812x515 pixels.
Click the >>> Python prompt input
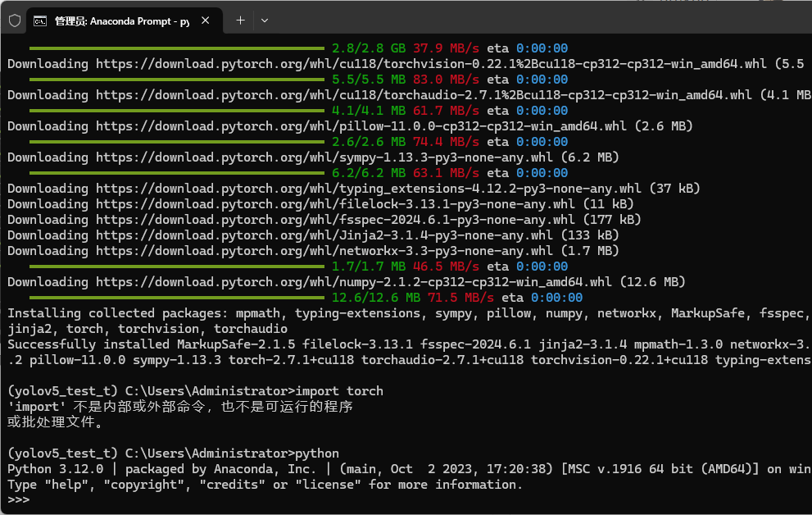point(19,500)
